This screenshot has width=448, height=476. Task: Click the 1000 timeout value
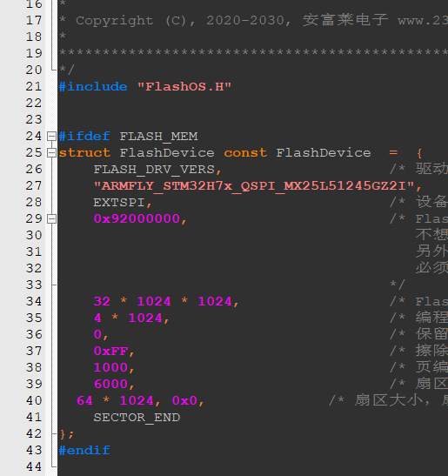coord(110,367)
